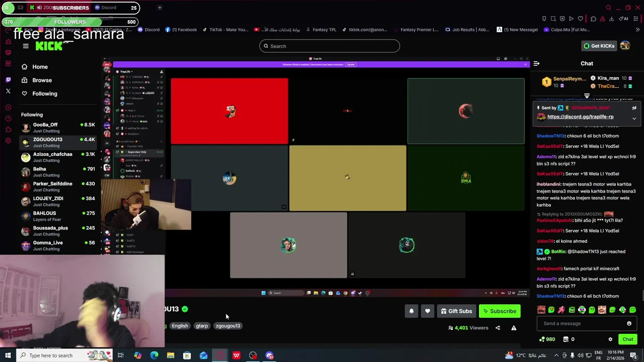Collapse the chat panel arrow icon
The height and width of the screenshot is (362, 644).
click(x=536, y=63)
